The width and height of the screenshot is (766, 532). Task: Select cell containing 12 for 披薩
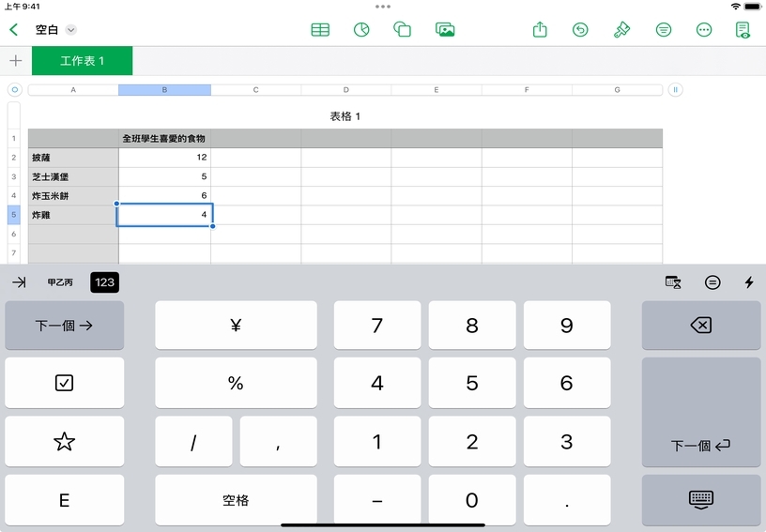click(x=165, y=158)
